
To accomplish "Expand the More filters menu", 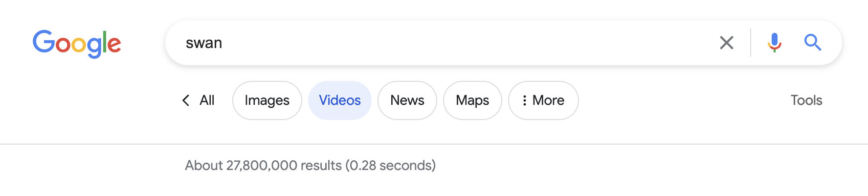I will 548,100.
